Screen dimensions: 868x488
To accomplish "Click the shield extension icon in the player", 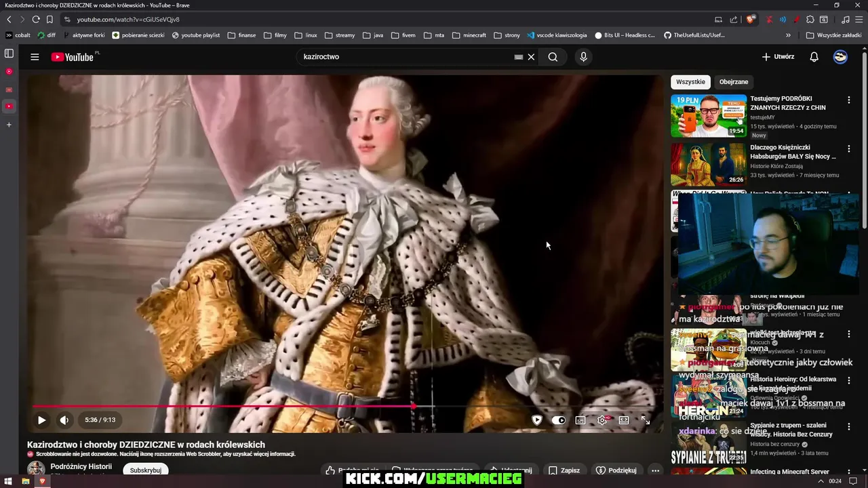I will [x=537, y=420].
